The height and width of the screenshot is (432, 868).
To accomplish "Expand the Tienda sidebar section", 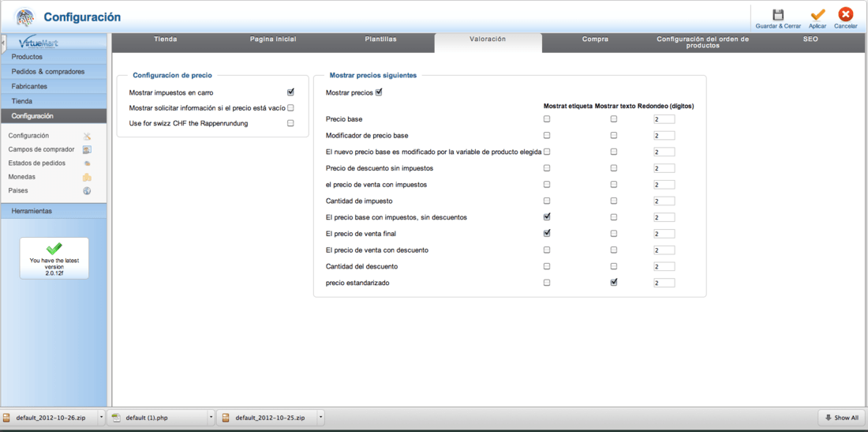I will coord(54,101).
